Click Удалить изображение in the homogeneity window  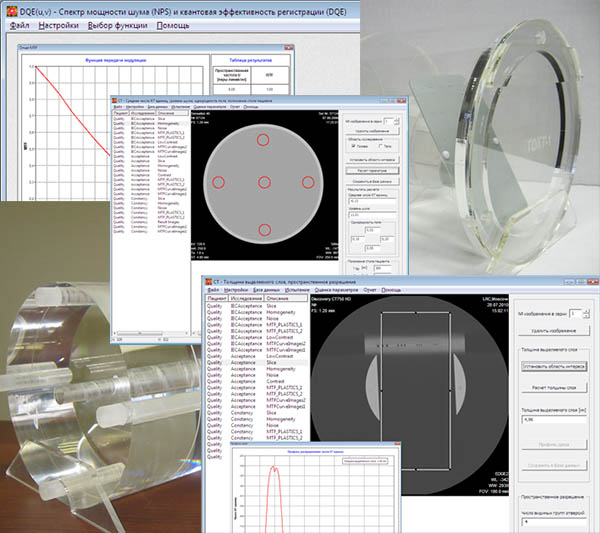[372, 131]
